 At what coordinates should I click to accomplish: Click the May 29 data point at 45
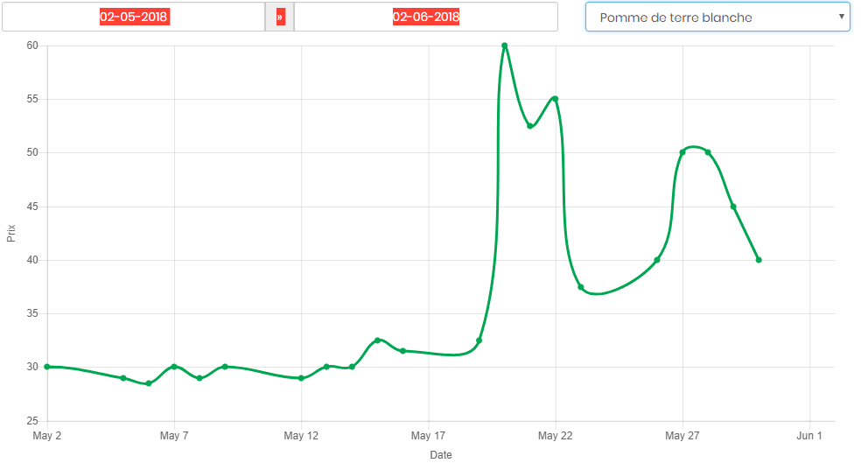[x=733, y=207]
